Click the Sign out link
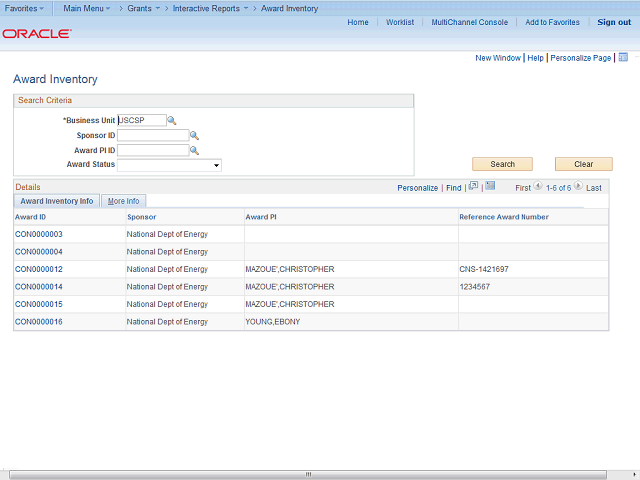The image size is (640, 480). [x=614, y=22]
